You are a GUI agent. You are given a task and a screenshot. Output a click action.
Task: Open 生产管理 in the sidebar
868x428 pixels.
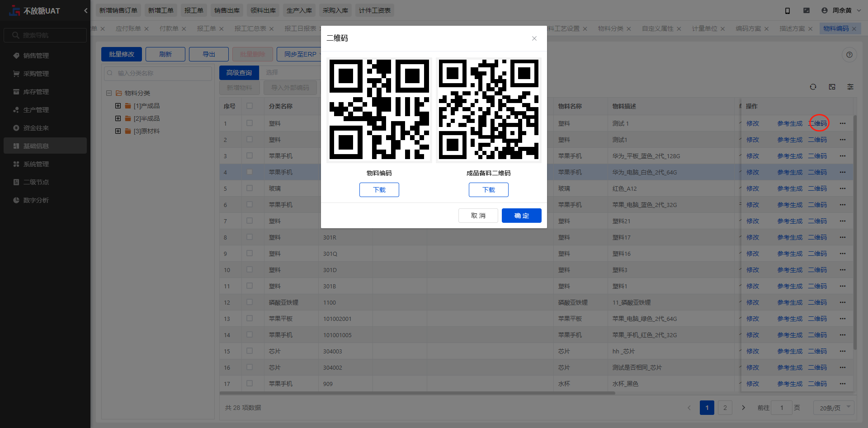(x=45, y=110)
